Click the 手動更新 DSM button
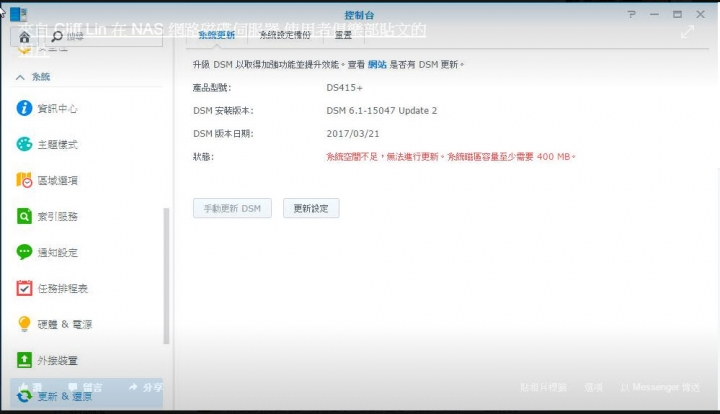 click(x=232, y=208)
